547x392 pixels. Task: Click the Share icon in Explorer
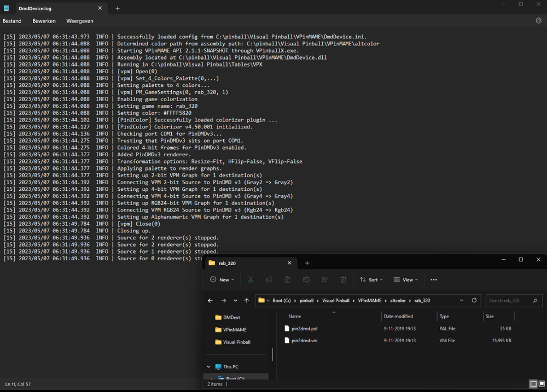point(324,280)
